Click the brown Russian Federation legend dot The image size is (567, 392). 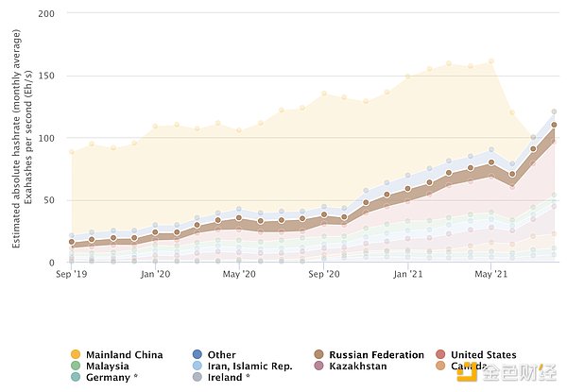coord(319,355)
